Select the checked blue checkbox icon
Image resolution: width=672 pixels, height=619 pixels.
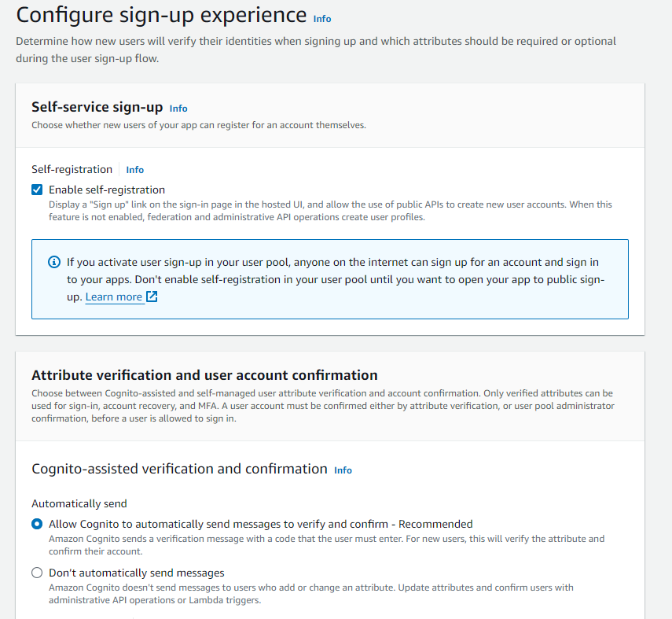[x=36, y=190]
